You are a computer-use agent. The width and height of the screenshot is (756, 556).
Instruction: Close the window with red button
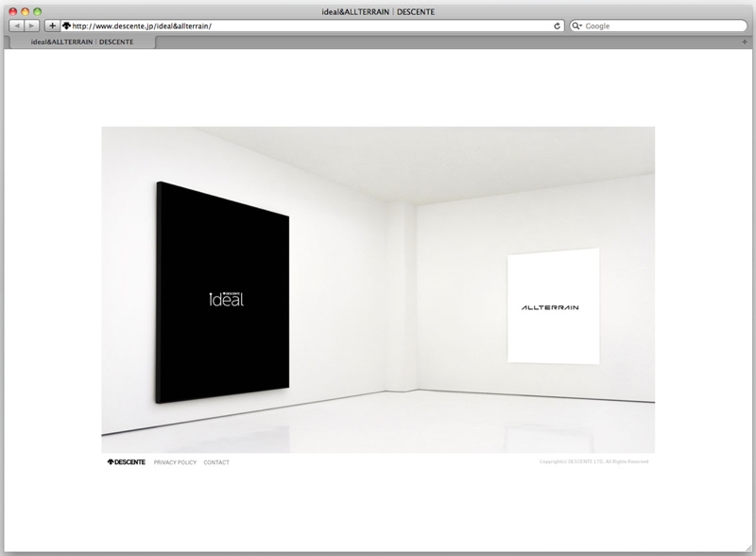click(x=13, y=11)
